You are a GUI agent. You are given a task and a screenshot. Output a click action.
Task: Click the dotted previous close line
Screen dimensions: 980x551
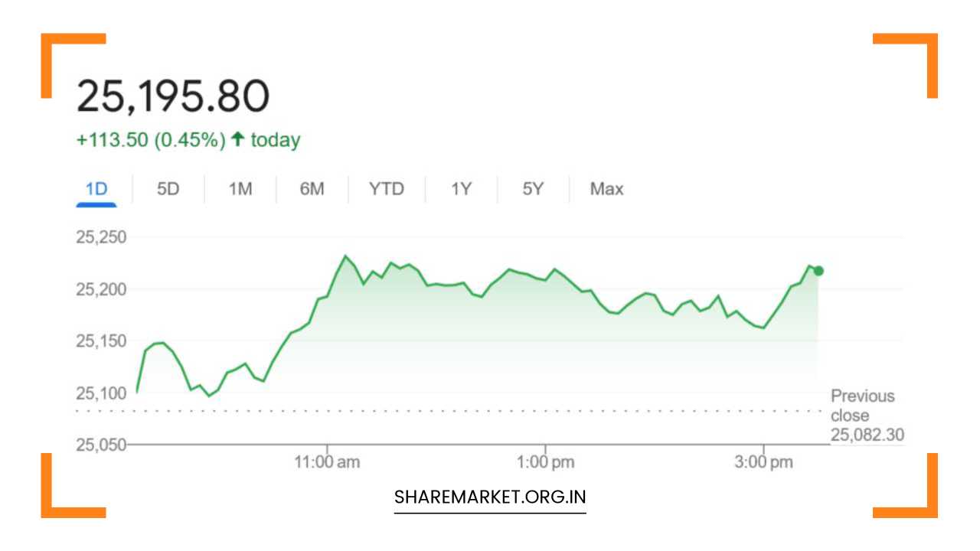(x=459, y=410)
